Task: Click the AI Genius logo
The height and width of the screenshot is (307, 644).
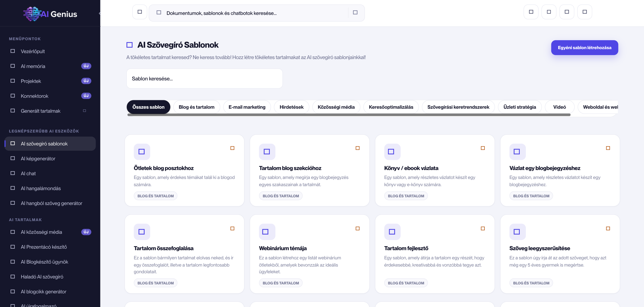Action: tap(50, 14)
